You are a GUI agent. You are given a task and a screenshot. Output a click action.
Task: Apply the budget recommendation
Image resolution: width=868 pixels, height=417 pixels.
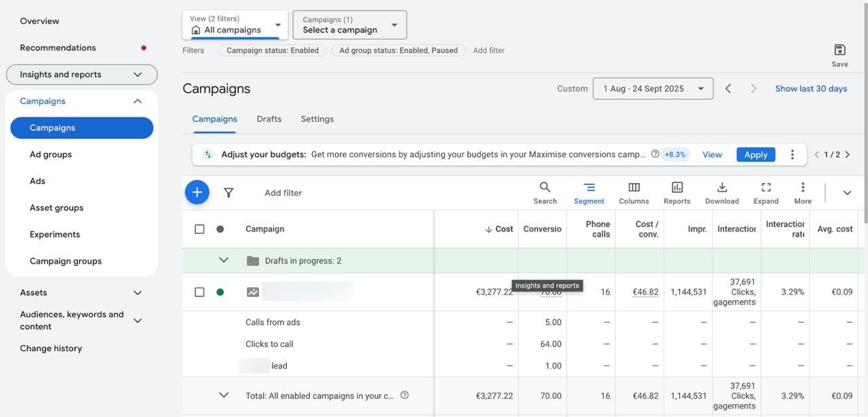coord(755,155)
